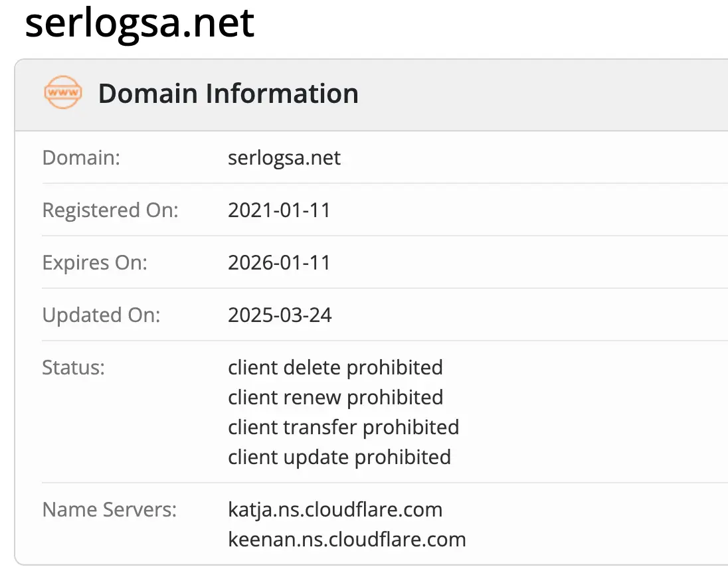The height and width of the screenshot is (567, 728).
Task: Click the Name Servers: label
Action: 110,509
